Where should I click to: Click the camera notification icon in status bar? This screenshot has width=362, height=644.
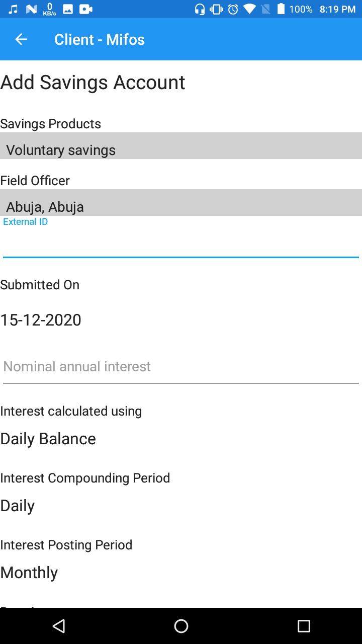[x=85, y=9]
